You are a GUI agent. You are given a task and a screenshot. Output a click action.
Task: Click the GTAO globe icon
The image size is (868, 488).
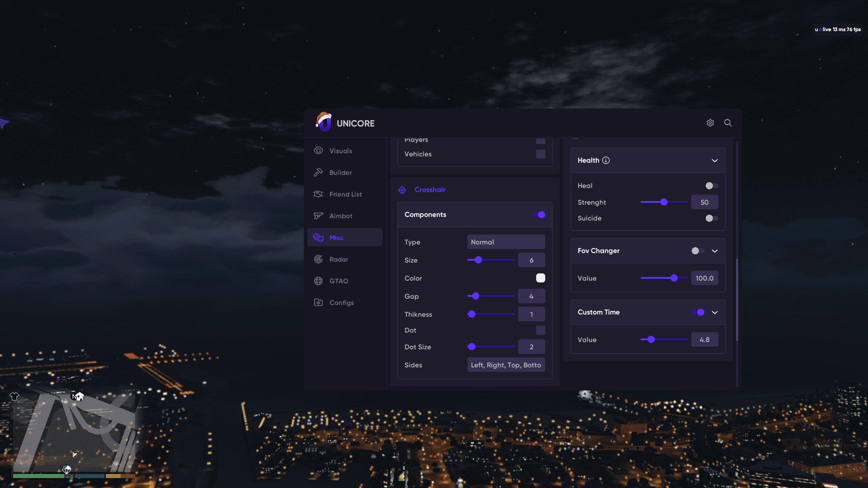(318, 281)
